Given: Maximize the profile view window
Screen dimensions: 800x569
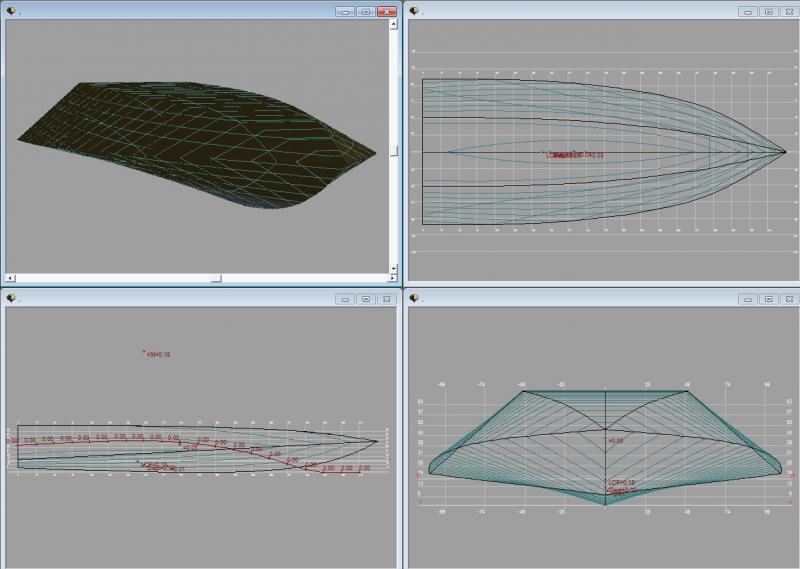Looking at the screenshot, I should click(x=366, y=298).
